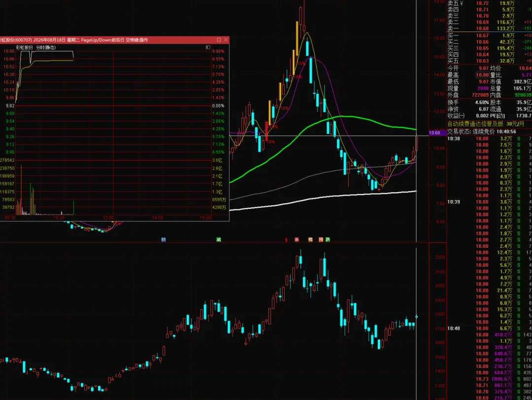Select the 卖一 price 10.68

(x=482, y=29)
